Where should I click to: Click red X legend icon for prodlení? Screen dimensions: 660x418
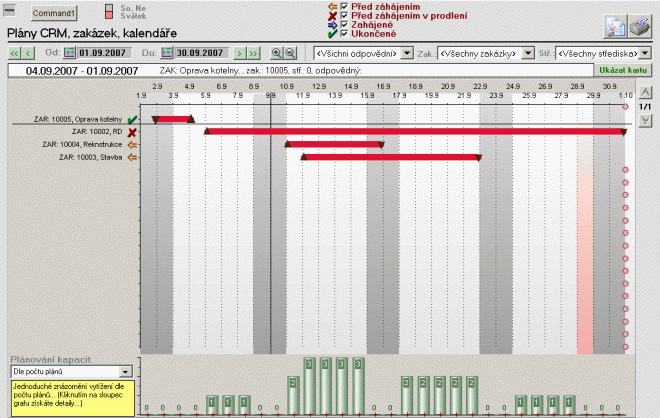[x=333, y=16]
